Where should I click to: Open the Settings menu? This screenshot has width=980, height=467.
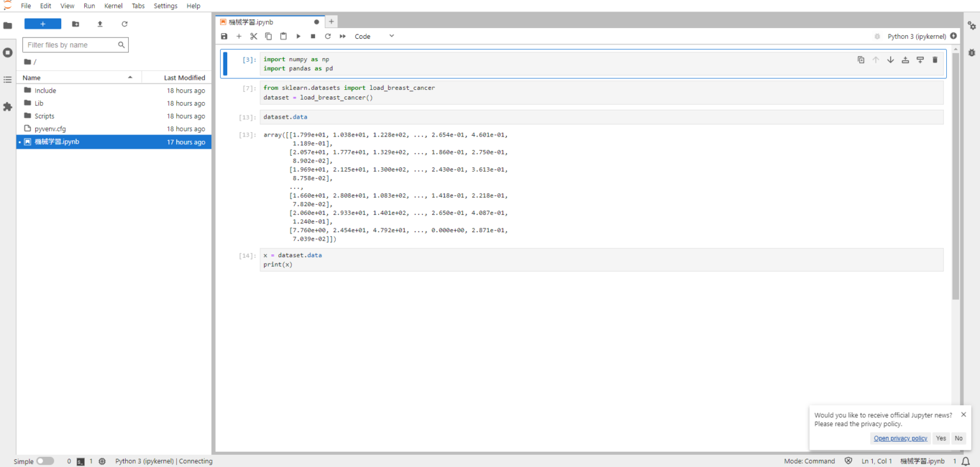[x=166, y=6]
